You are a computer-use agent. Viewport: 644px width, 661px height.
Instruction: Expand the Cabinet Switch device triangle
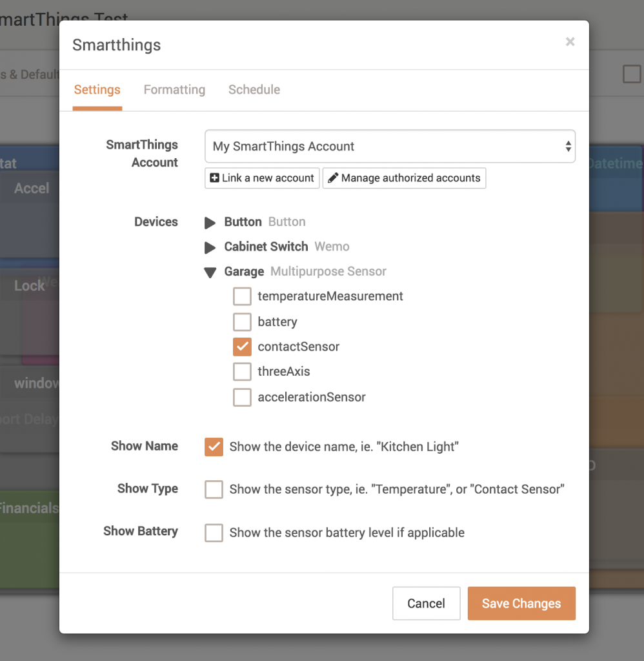coord(210,247)
